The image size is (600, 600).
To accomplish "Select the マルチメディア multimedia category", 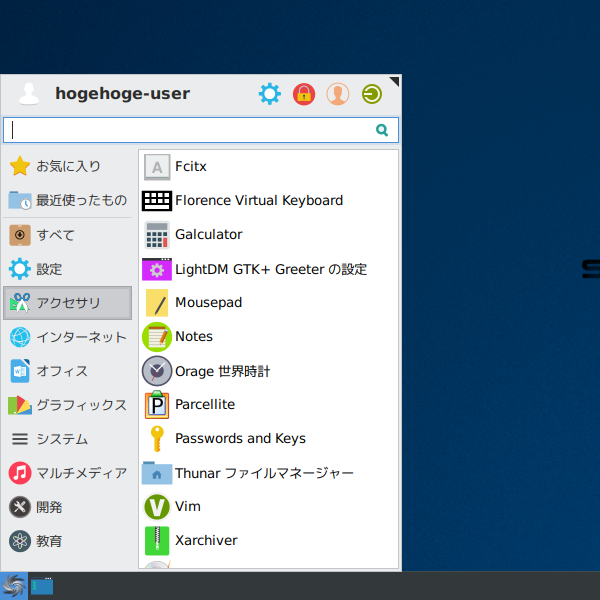I will (67, 473).
